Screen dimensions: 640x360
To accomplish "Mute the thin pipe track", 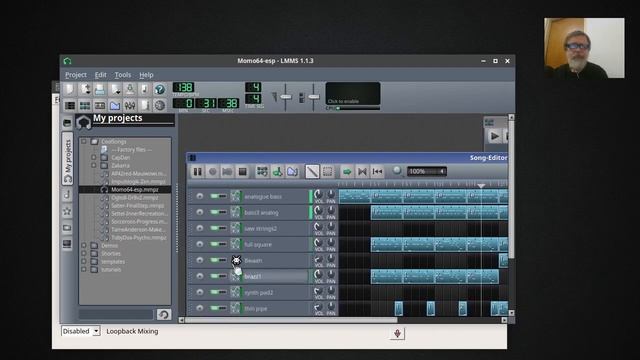I will coord(214,308).
